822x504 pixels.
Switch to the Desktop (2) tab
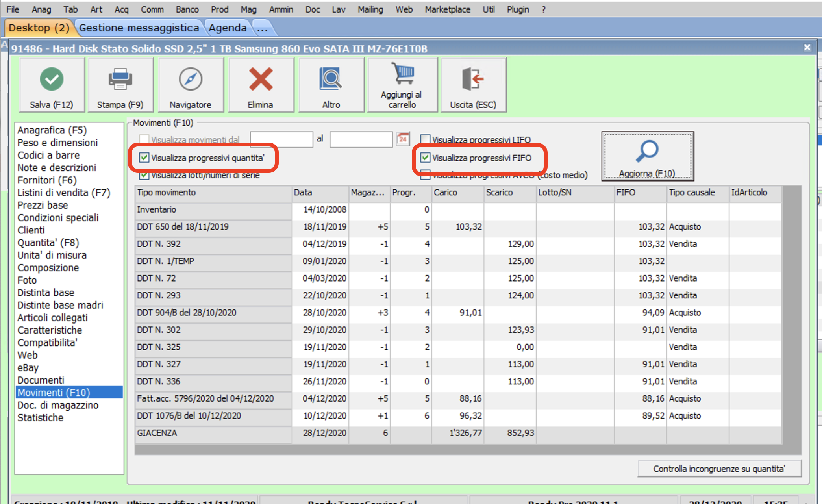click(39, 28)
